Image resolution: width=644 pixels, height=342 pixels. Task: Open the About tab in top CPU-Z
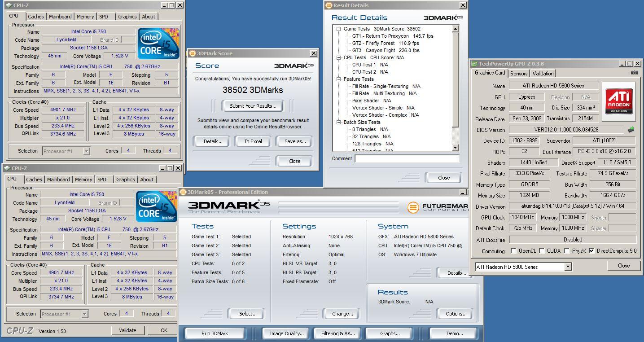click(x=149, y=17)
